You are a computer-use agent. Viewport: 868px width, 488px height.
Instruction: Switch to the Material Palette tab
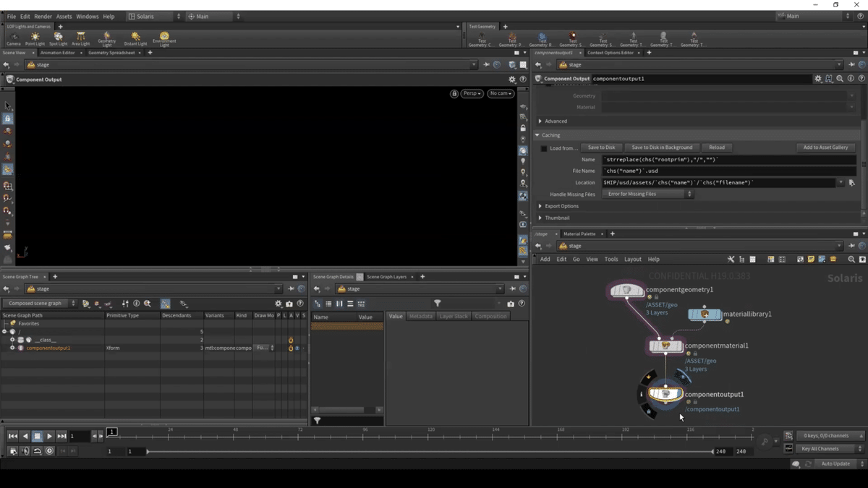[579, 234]
